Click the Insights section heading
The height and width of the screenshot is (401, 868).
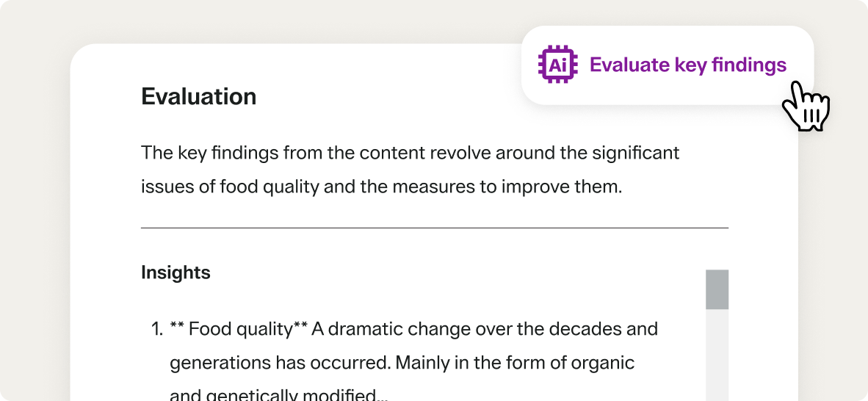(x=176, y=272)
